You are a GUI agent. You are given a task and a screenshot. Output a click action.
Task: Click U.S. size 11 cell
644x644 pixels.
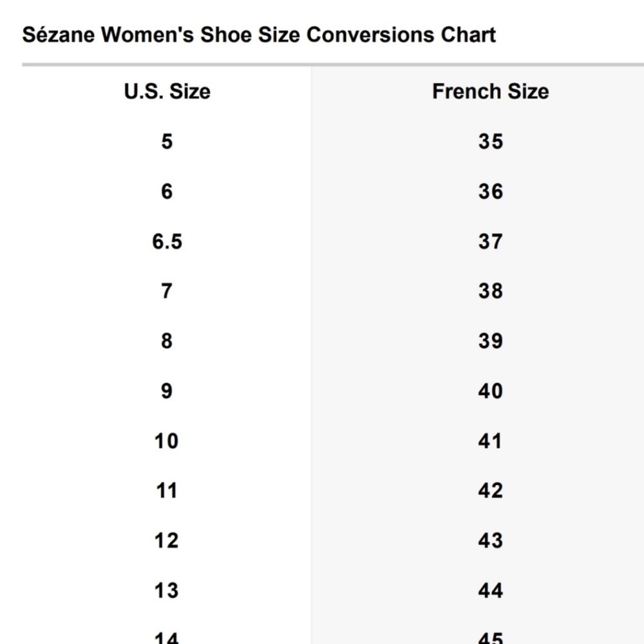(x=167, y=491)
